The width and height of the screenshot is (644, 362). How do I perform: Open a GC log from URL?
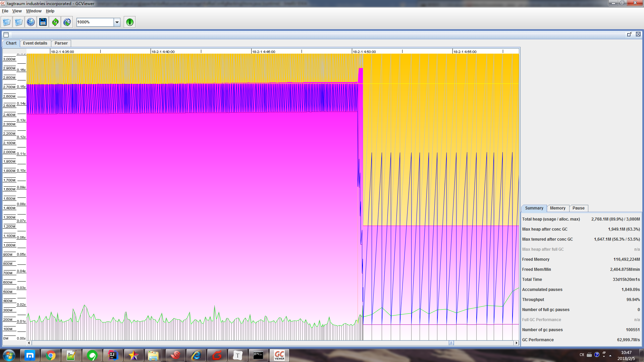coord(30,22)
